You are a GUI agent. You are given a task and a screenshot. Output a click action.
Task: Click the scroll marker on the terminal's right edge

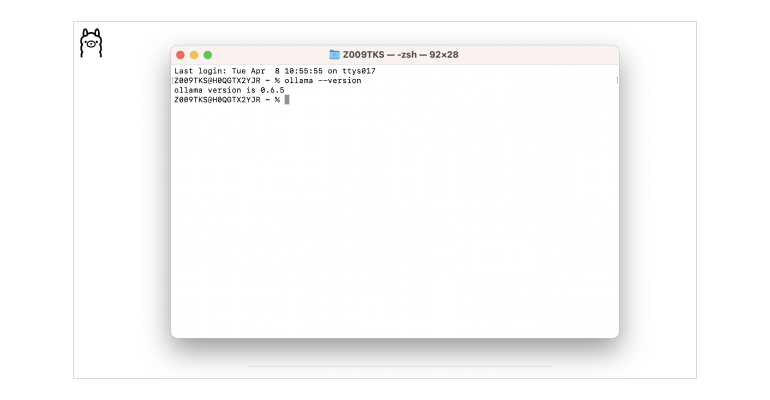[x=616, y=80]
